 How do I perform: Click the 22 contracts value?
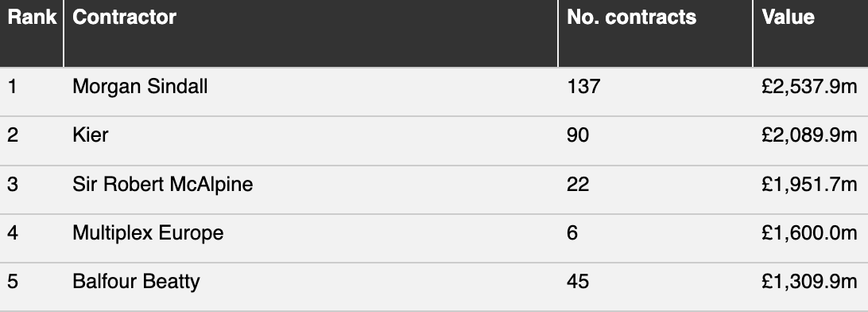[x=578, y=184]
